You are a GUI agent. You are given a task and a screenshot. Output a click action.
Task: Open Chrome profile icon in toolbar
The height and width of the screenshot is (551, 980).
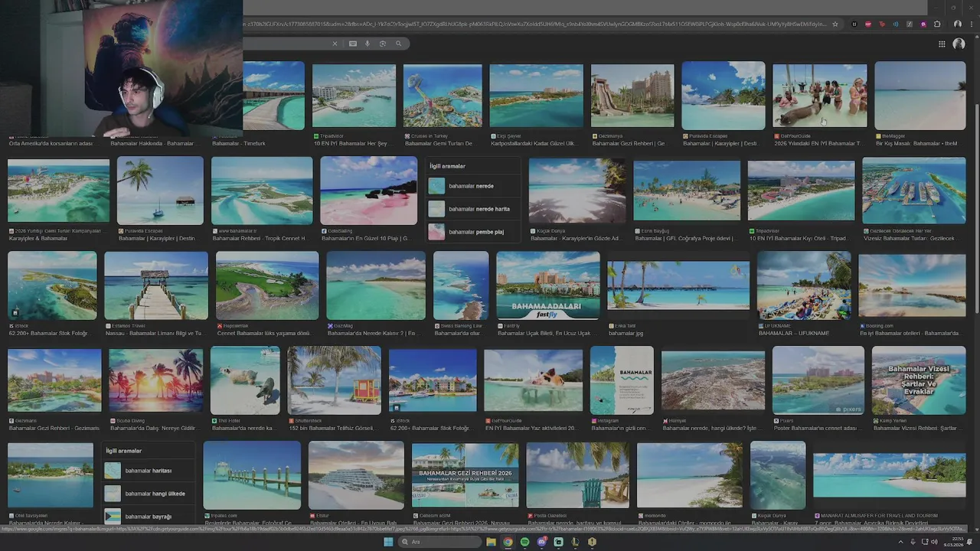point(958,24)
